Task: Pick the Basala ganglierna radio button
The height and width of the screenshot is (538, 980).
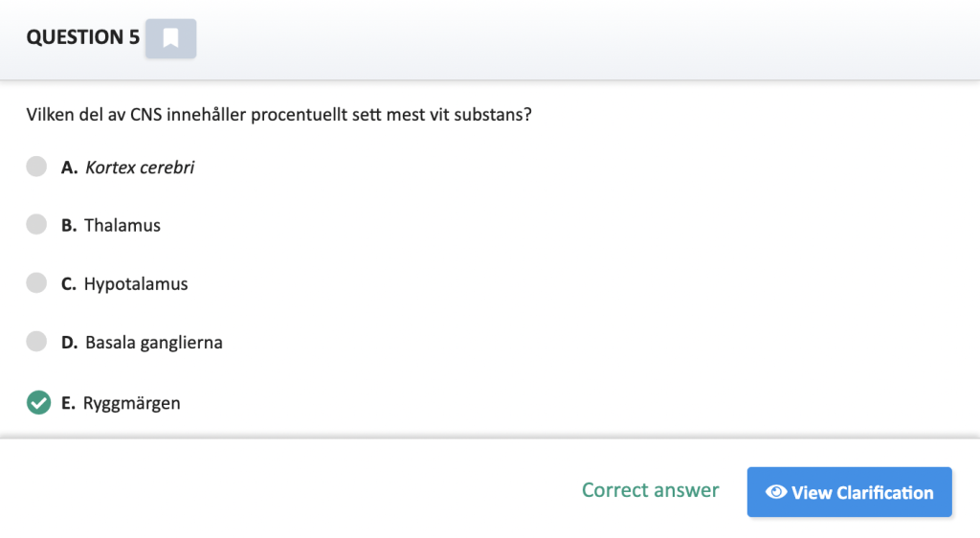Action: 36,341
